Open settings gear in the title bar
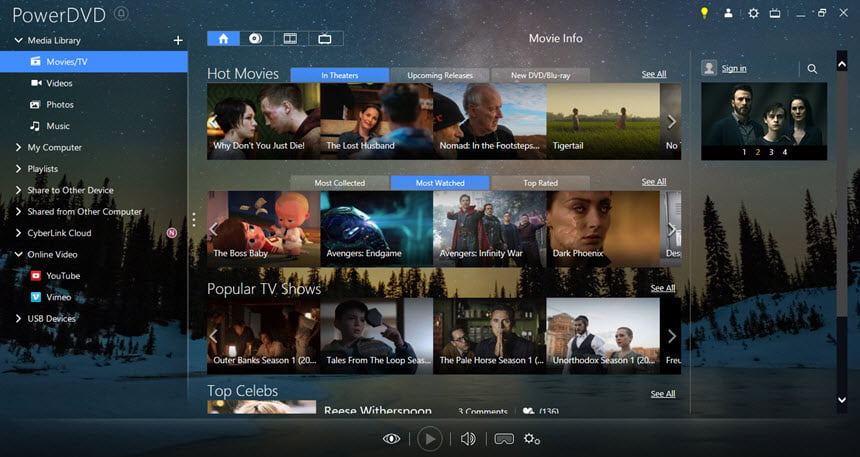Screen dimensions: 860x457 pos(754,13)
